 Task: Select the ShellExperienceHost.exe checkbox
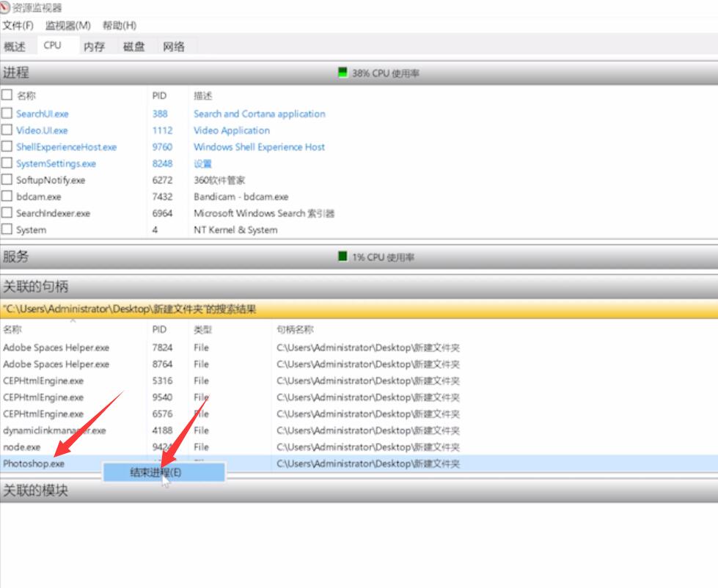(x=7, y=147)
